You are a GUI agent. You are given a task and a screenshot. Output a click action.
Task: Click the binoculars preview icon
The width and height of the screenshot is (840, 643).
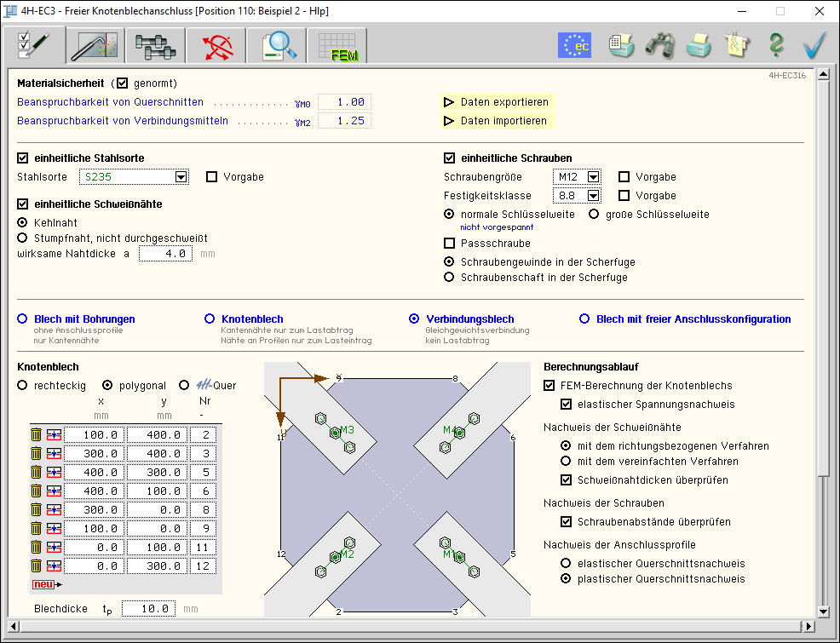659,45
